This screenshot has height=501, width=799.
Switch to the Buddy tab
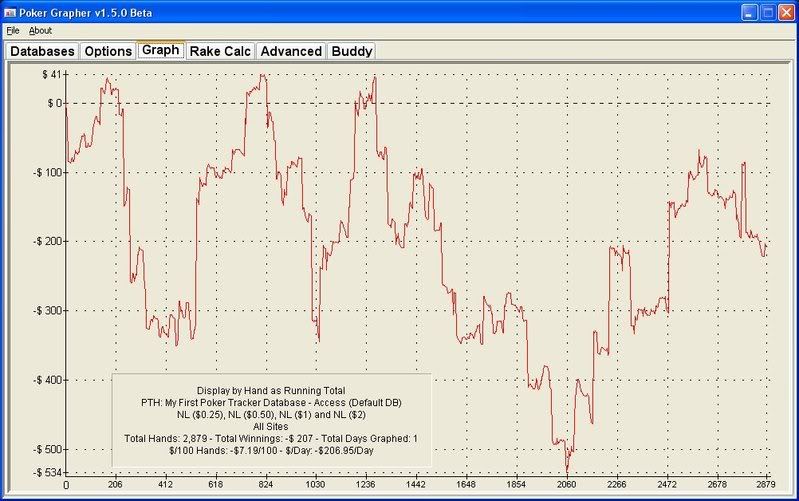click(x=351, y=50)
